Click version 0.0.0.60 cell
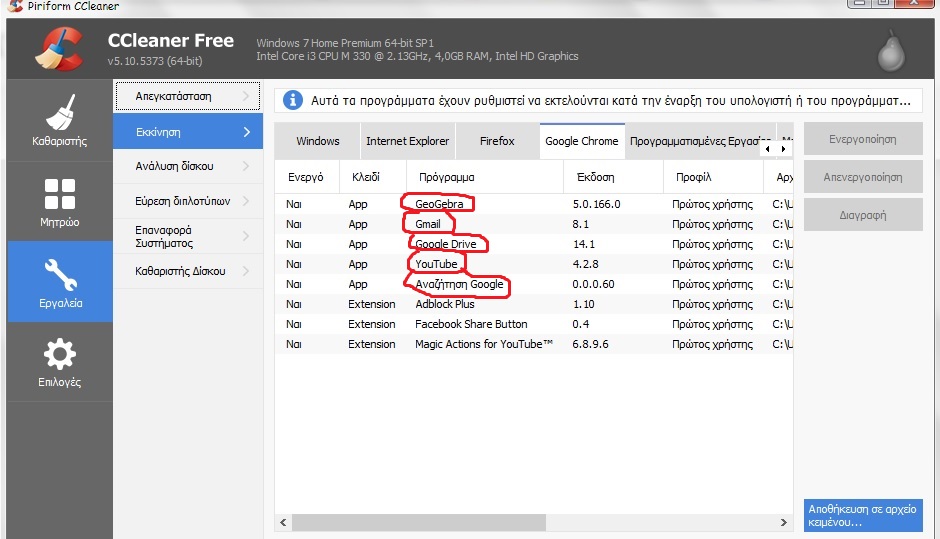This screenshot has height=539, width=940. (x=593, y=284)
